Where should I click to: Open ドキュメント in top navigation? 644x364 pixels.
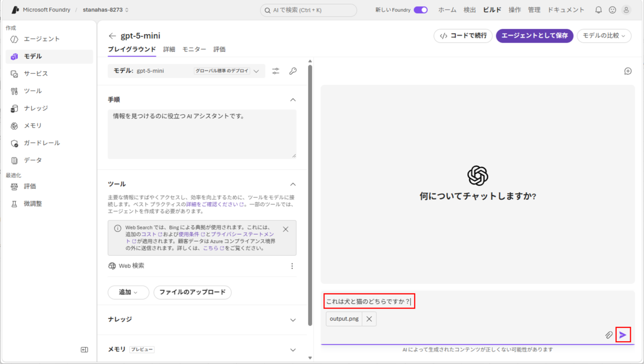[x=566, y=10]
